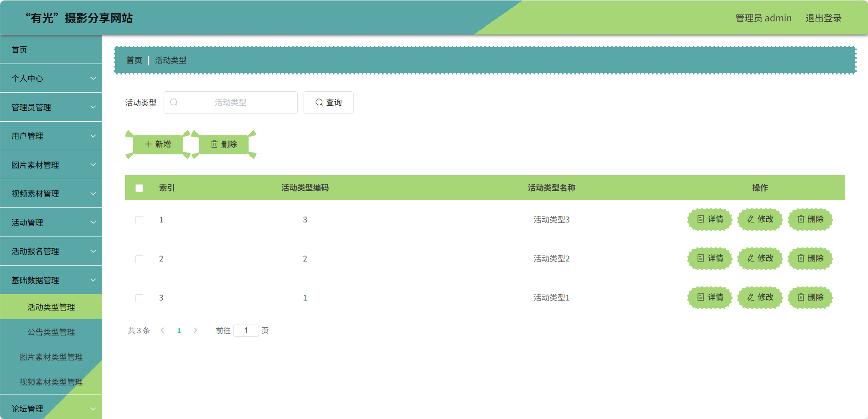Click the 活动类型3 name cell
Image resolution: width=868 pixels, height=419 pixels.
(x=552, y=220)
